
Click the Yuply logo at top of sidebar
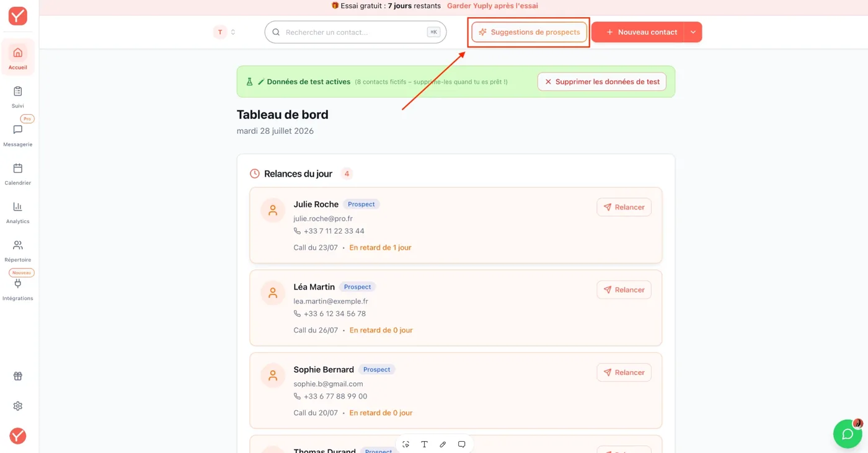tap(17, 16)
